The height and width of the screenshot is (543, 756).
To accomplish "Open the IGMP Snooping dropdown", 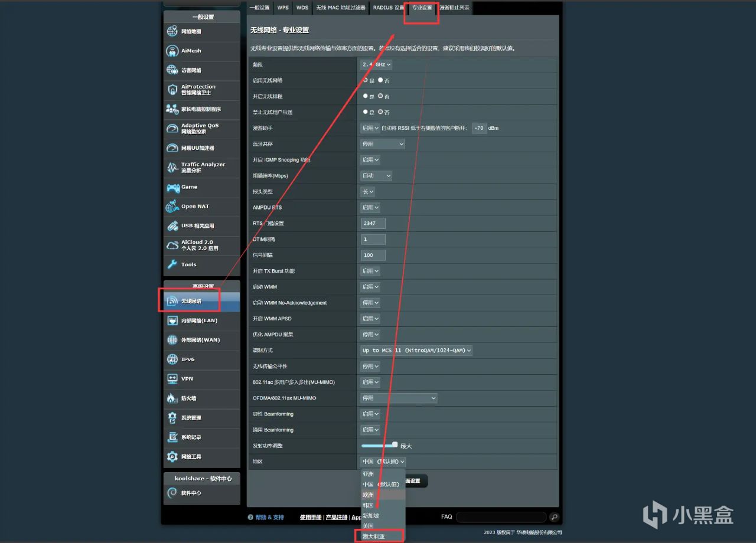I will click(x=370, y=160).
